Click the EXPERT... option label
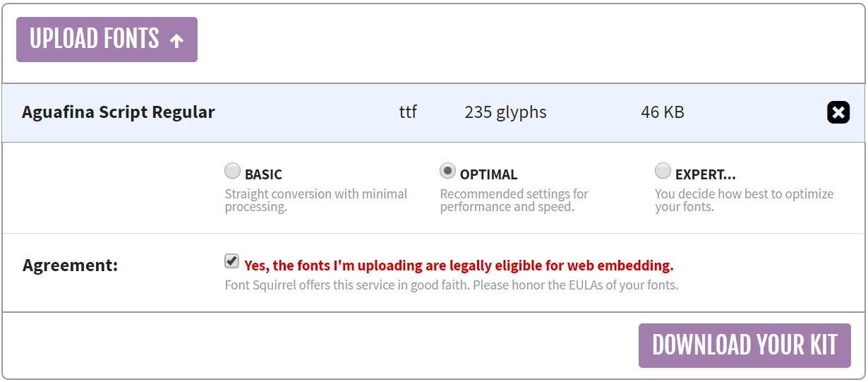 [x=705, y=174]
